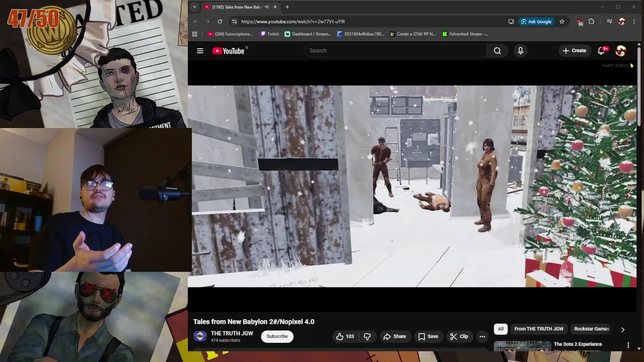Go back in browser history
Viewport: 644px width, 362px height.
(195, 22)
